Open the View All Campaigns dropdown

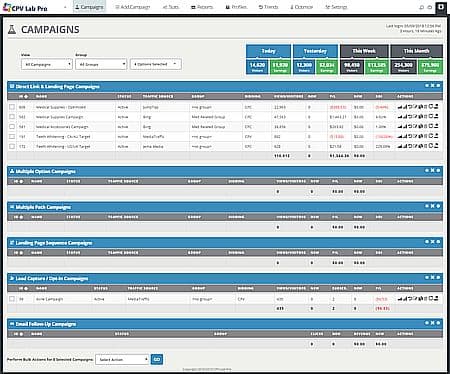pos(47,64)
